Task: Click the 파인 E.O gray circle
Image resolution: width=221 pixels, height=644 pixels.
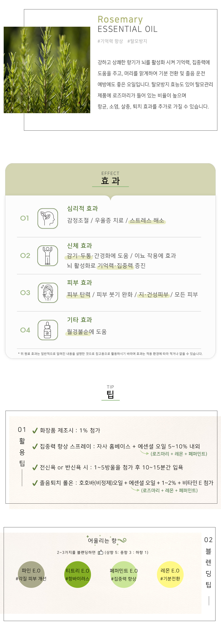Action: pos(31,574)
